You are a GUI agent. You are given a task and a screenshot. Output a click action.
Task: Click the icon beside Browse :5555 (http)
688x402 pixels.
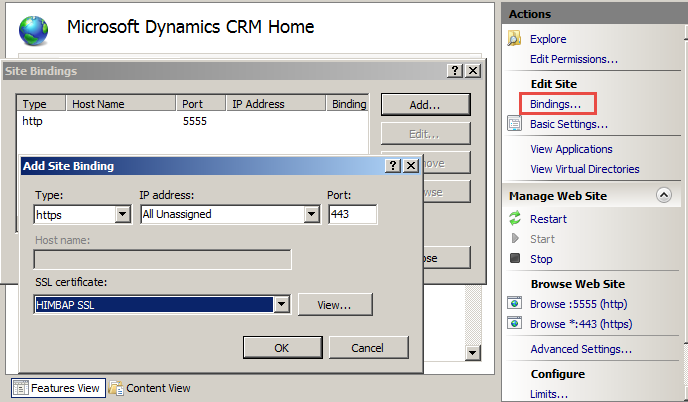pos(515,303)
